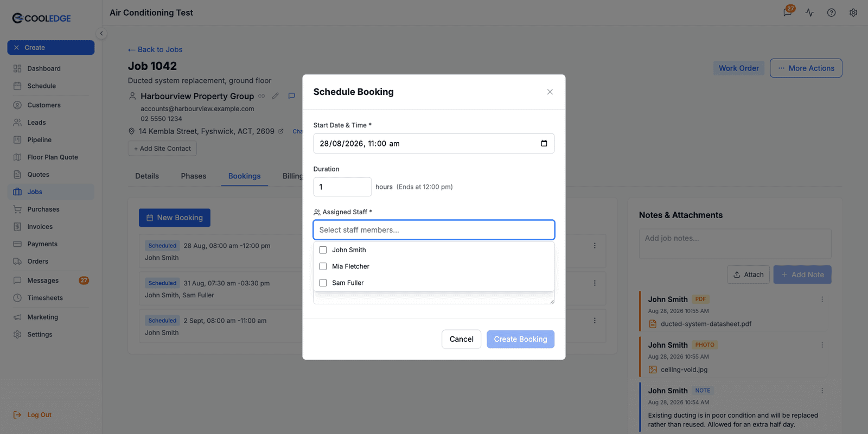
Task: Go to Dashboard in sidebar
Action: pos(51,68)
